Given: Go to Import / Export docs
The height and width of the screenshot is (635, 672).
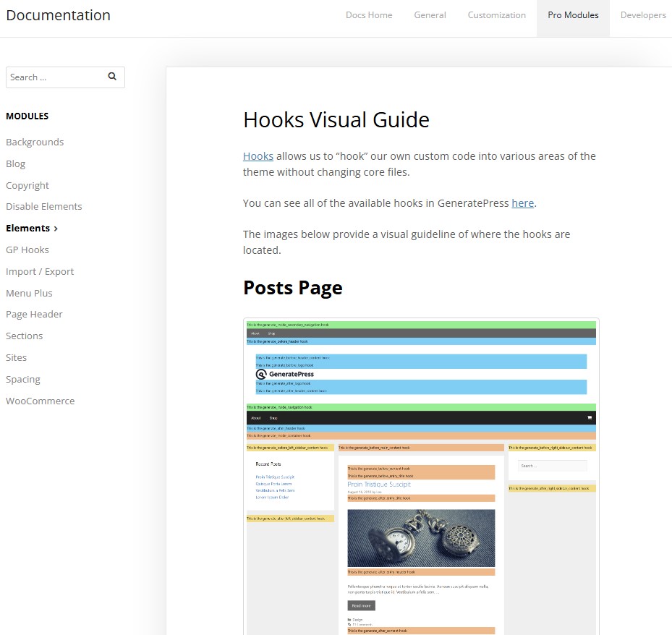Looking at the screenshot, I should pyautogui.click(x=40, y=271).
